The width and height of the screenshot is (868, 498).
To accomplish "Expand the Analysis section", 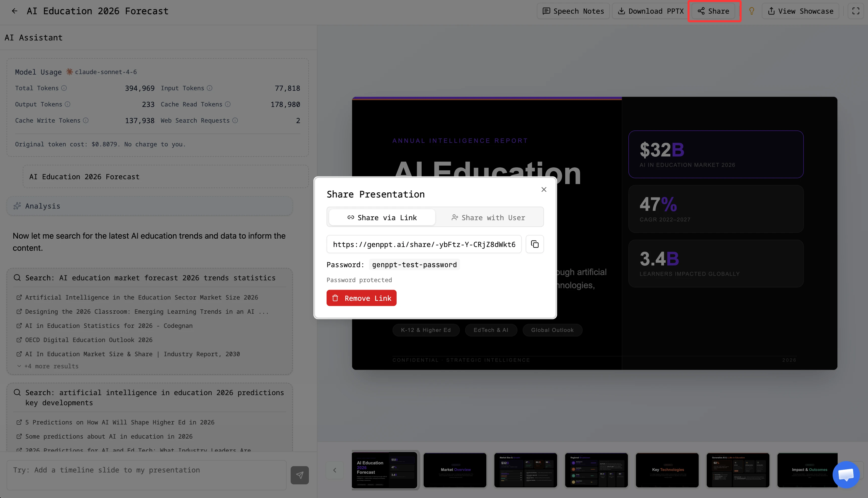I will (x=149, y=206).
